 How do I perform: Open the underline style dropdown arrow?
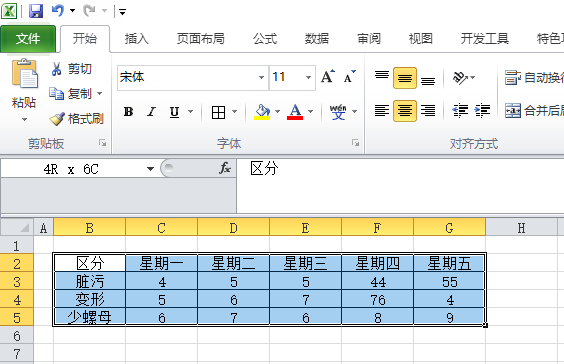click(x=191, y=112)
